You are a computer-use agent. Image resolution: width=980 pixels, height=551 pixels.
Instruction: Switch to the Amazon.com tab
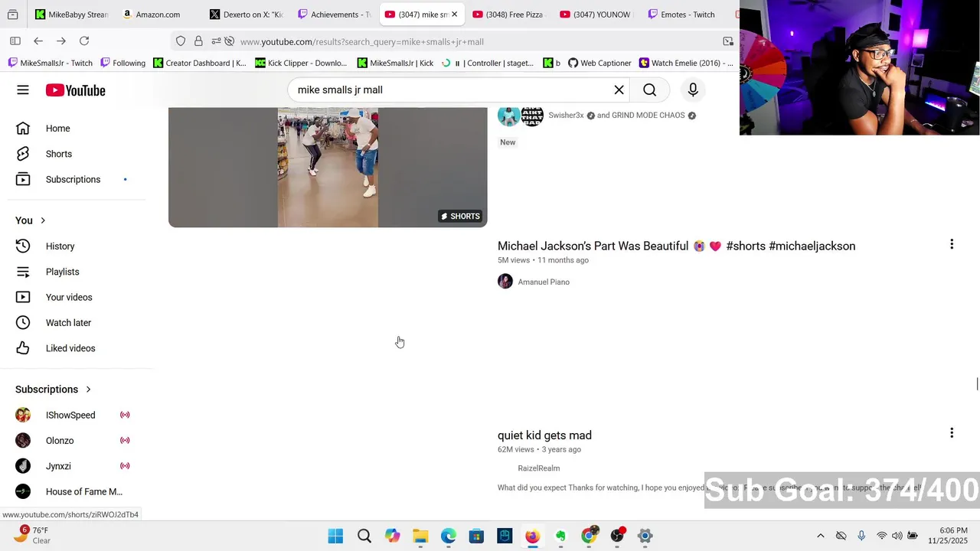click(x=157, y=15)
